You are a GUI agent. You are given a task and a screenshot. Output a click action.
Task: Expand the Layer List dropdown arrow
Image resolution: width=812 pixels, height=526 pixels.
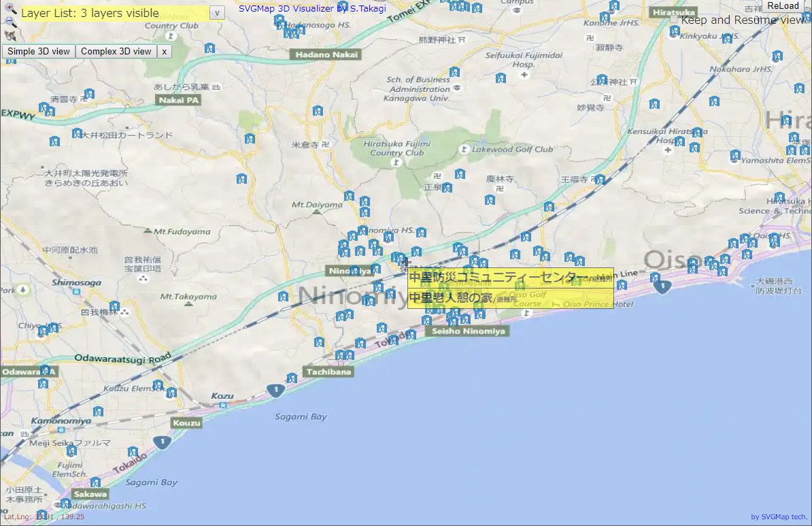point(217,13)
